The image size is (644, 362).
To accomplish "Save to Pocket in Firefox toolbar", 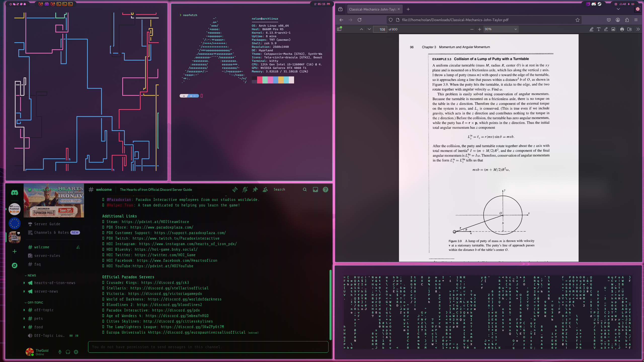I will tap(609, 20).
